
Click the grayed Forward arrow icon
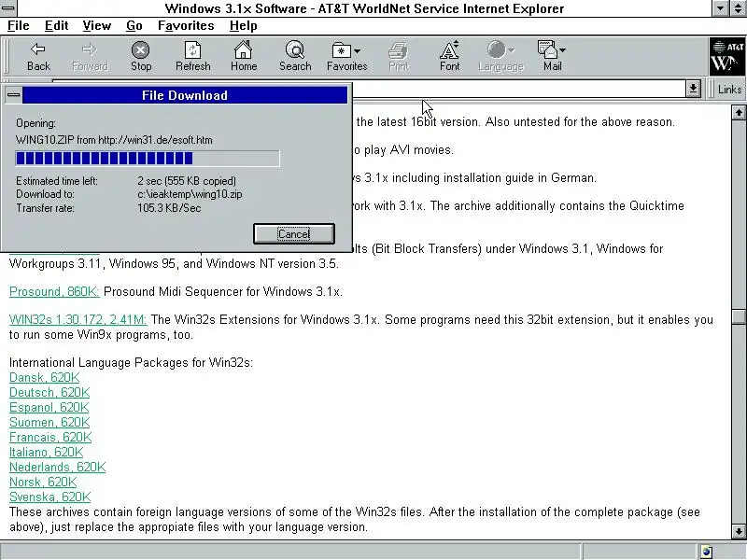(90, 49)
